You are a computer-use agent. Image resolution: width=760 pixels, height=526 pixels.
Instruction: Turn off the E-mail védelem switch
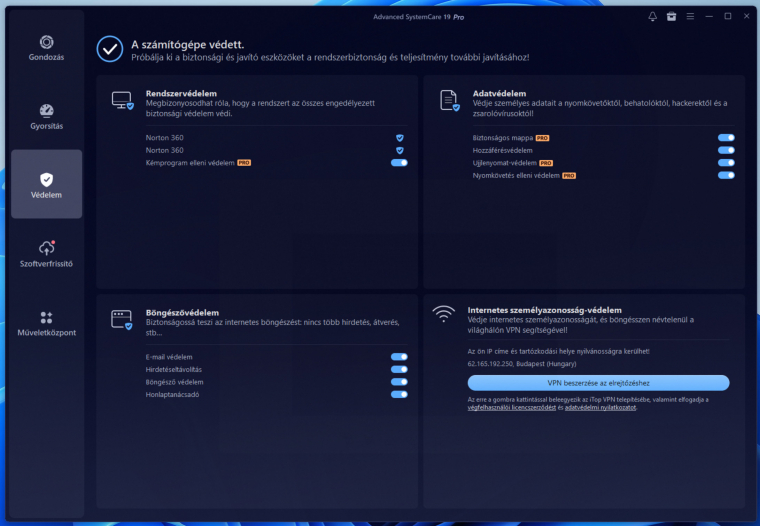[x=399, y=357]
